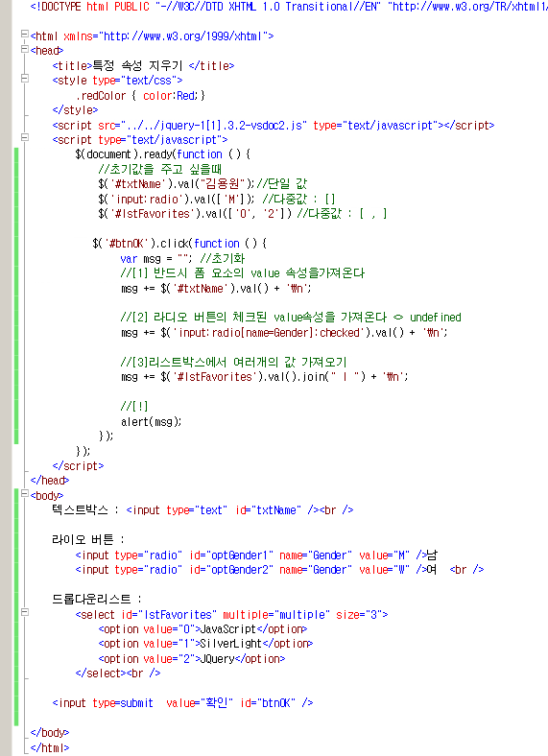Click the line setting input:radio val to ['M']

pyautogui.click(x=217, y=199)
